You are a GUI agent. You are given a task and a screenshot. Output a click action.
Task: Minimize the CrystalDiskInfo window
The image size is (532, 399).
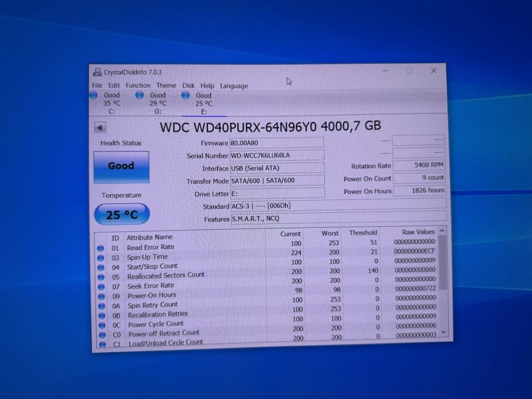pos(385,71)
